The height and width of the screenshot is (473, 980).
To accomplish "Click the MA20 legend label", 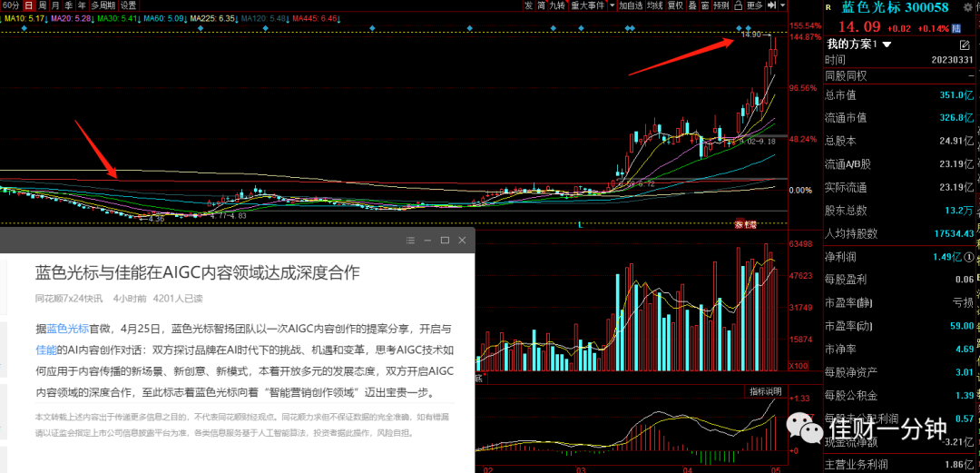I will tap(72, 19).
